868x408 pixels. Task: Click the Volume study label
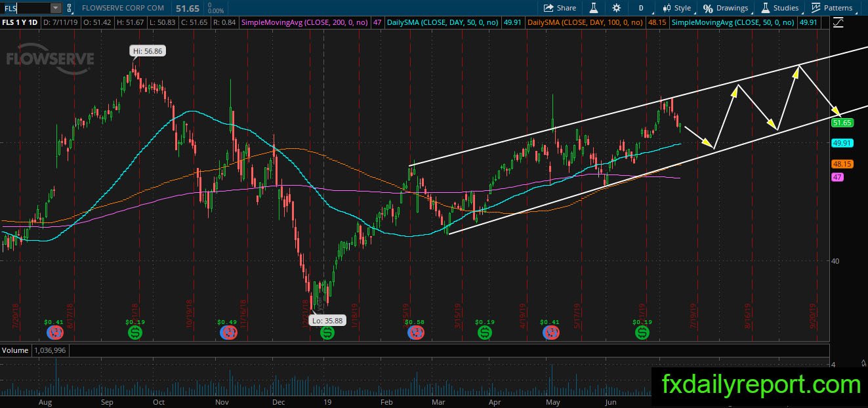[x=15, y=350]
